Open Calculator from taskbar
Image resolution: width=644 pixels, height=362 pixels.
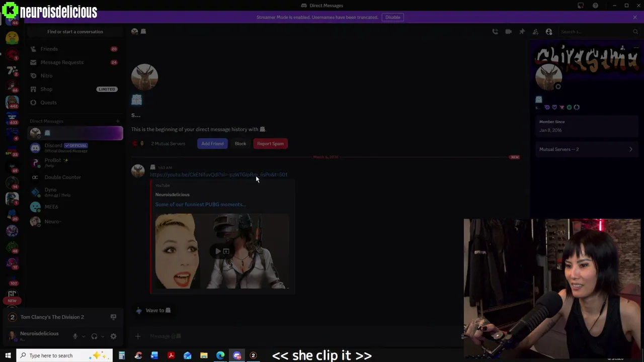(x=121, y=355)
